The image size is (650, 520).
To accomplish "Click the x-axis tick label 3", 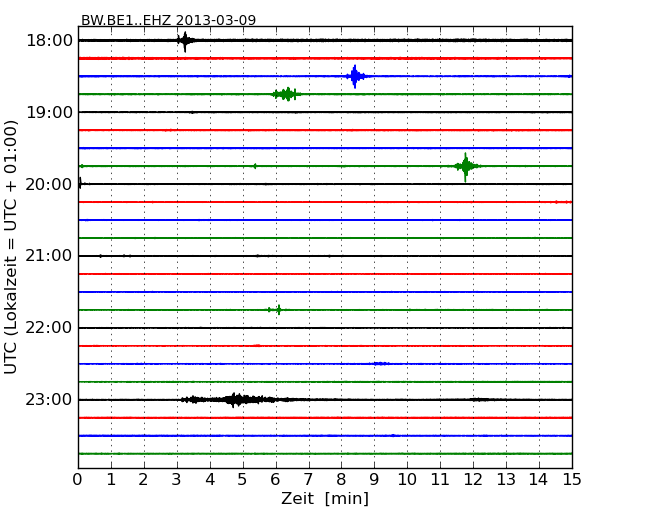I will [177, 480].
